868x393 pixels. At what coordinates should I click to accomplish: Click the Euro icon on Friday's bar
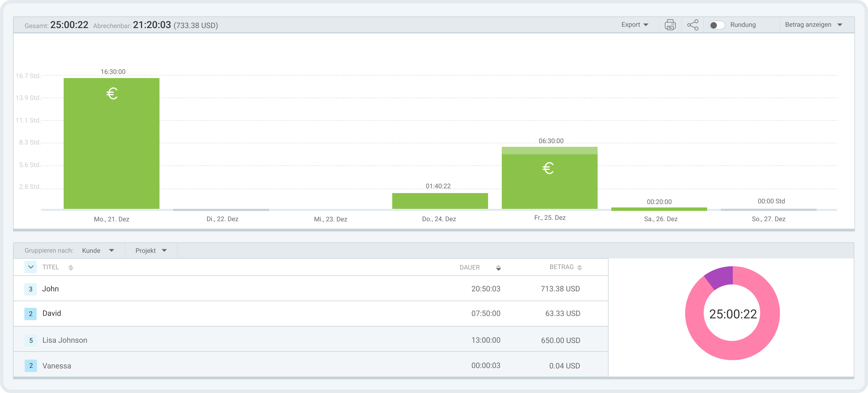click(549, 168)
